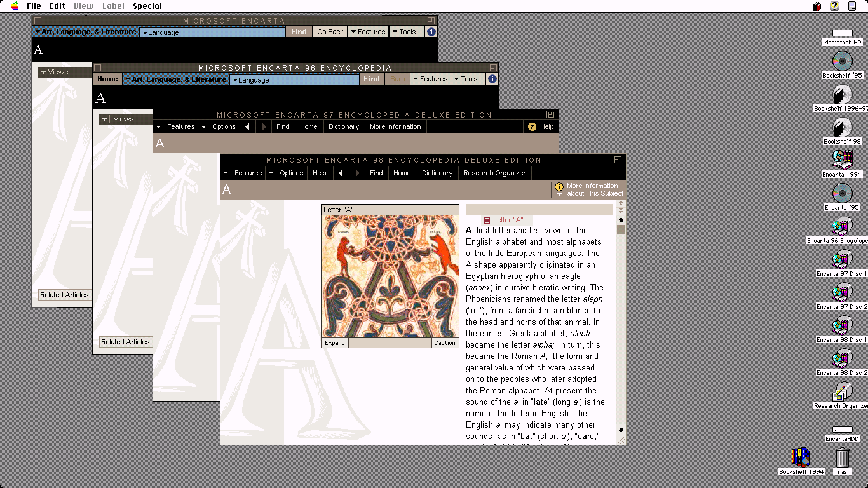868x488 pixels.
Task: Click info icon in Encarta 96 window
Action: 492,79
